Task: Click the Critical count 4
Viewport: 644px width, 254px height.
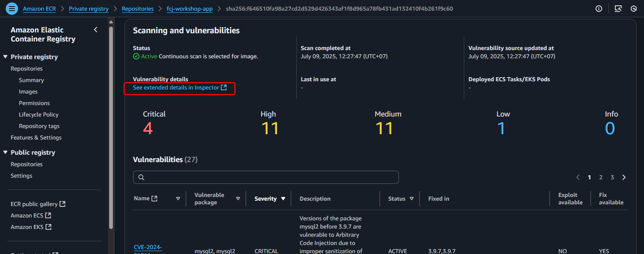Action: (148, 128)
